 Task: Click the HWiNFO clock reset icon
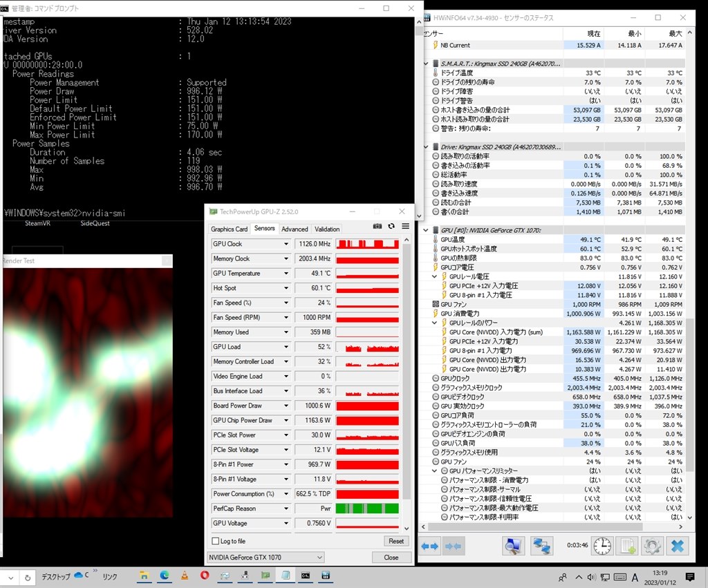[602, 547]
